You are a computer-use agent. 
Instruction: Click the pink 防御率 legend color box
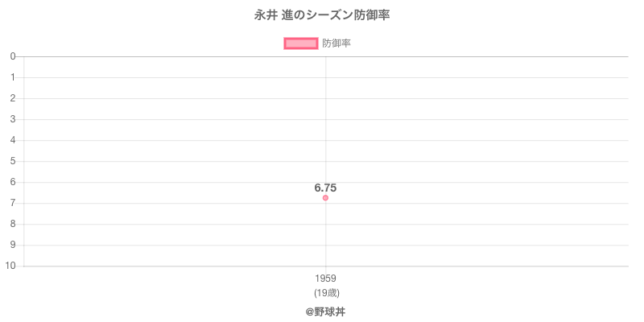[301, 43]
